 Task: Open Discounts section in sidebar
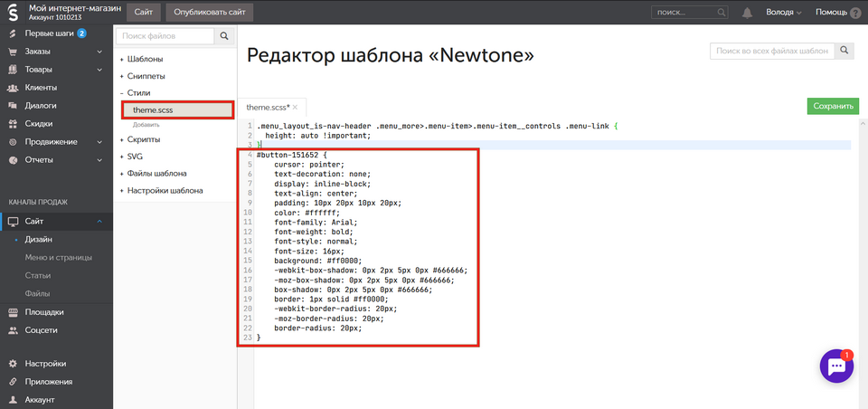click(38, 123)
